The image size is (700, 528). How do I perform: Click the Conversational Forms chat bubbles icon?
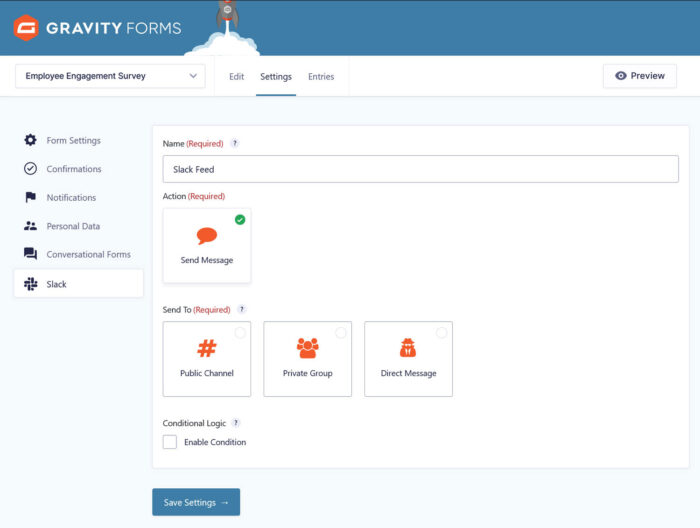tap(30, 254)
